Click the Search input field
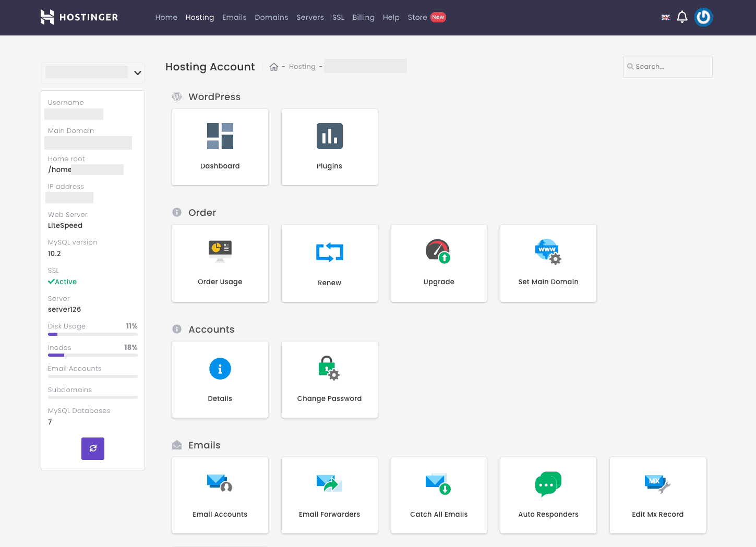The width and height of the screenshot is (756, 547). tap(668, 67)
